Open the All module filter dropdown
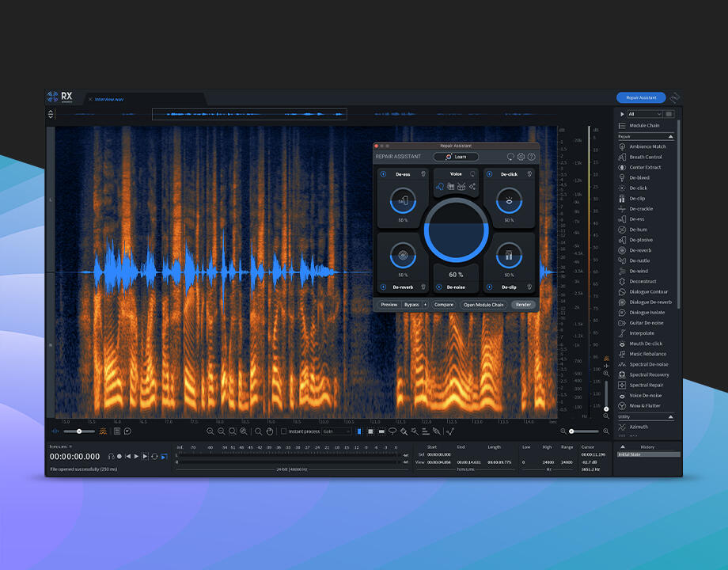 pos(644,114)
